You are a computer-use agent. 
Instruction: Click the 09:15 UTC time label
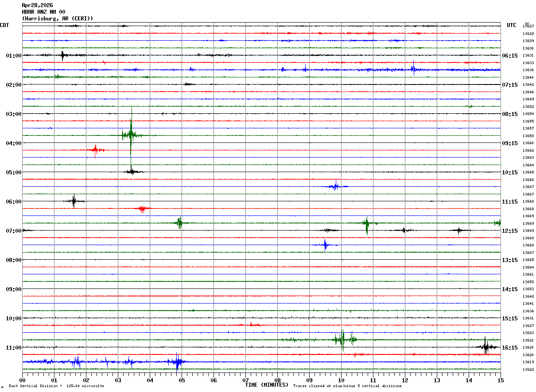click(x=510, y=143)
